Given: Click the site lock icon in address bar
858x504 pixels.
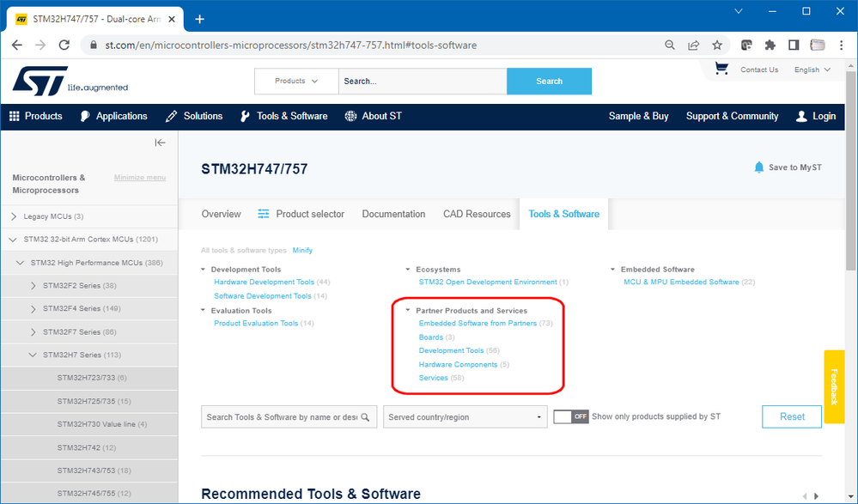Looking at the screenshot, I should (x=93, y=46).
